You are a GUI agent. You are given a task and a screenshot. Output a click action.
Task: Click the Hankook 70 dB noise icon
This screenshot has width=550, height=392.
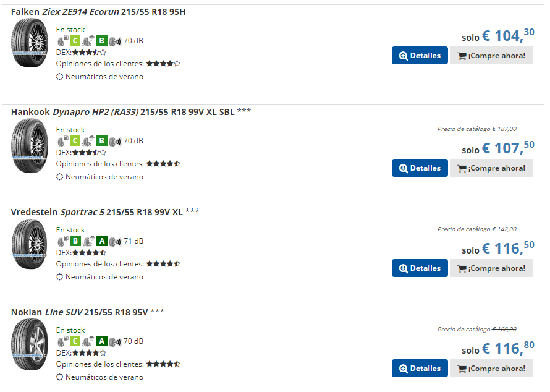(x=115, y=142)
